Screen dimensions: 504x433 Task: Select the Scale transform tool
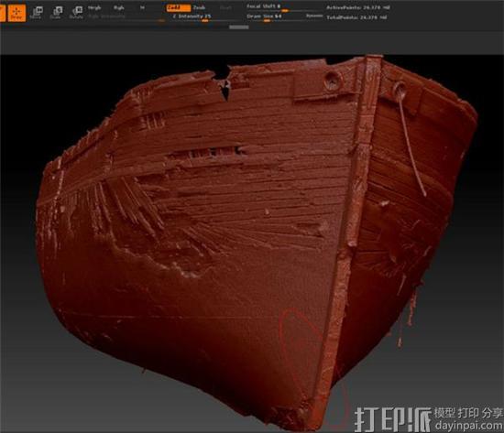(56, 13)
